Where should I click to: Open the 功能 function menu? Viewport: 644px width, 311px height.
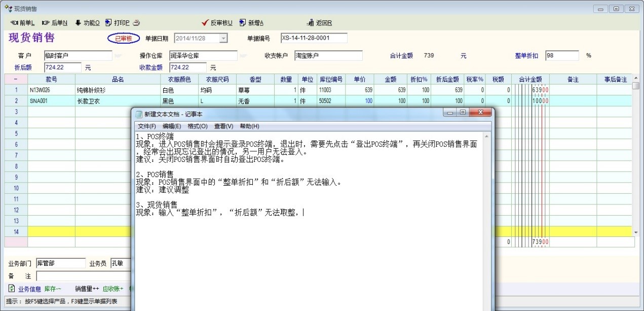(87, 23)
